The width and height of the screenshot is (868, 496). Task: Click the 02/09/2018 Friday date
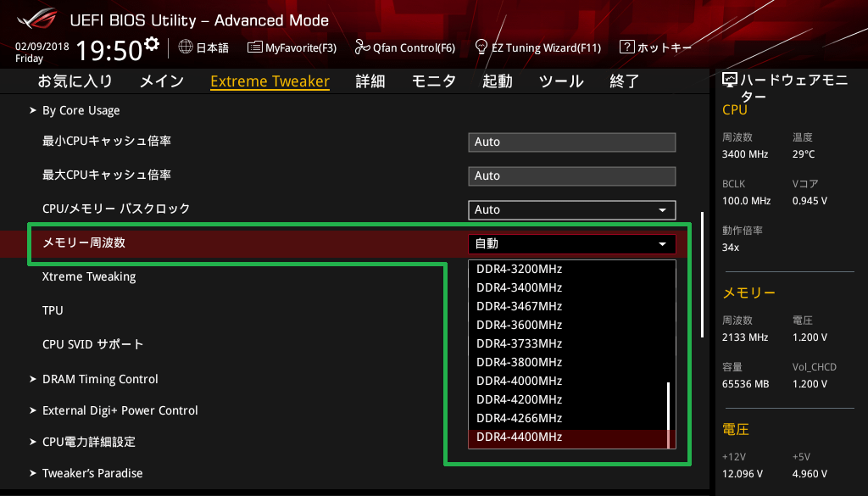point(42,52)
